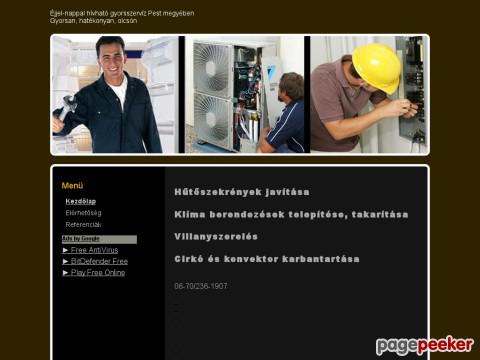Click the air conditioner technician photo

(x=244, y=95)
